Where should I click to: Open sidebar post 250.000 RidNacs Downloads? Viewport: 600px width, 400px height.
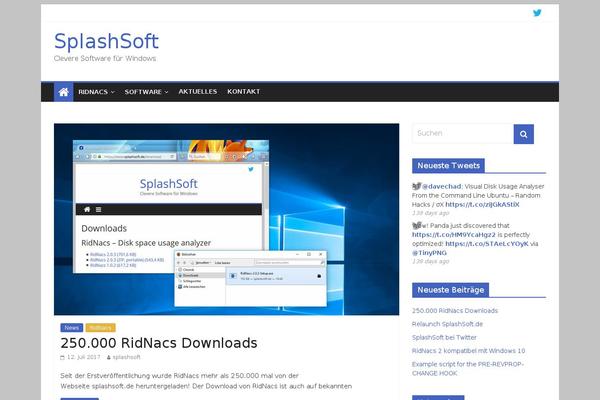[x=455, y=311]
